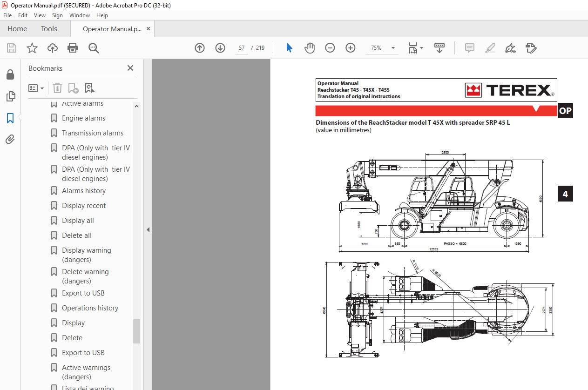Open the Page thumbnails panel icon
The width and height of the screenshot is (588, 390).
10,96
